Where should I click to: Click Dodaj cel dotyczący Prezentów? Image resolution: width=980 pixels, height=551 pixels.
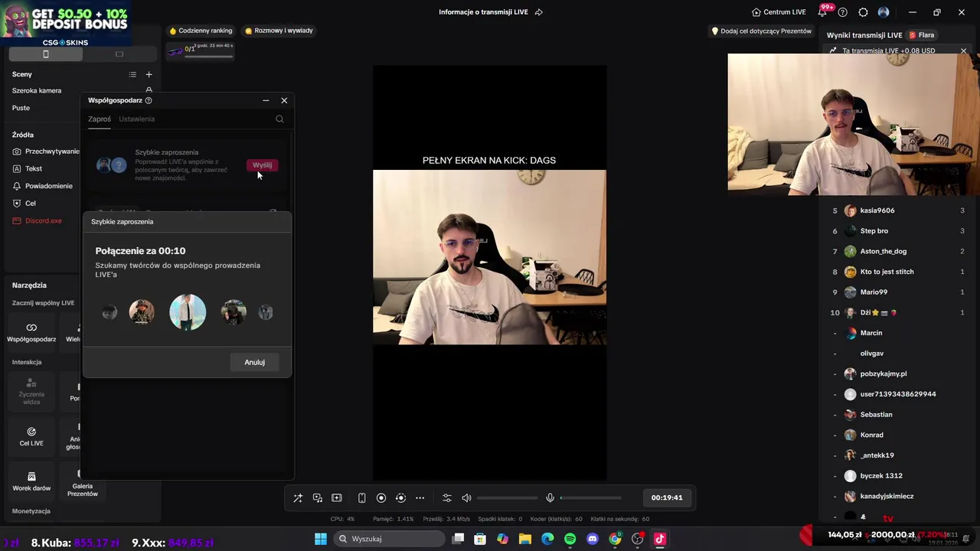[x=762, y=31]
